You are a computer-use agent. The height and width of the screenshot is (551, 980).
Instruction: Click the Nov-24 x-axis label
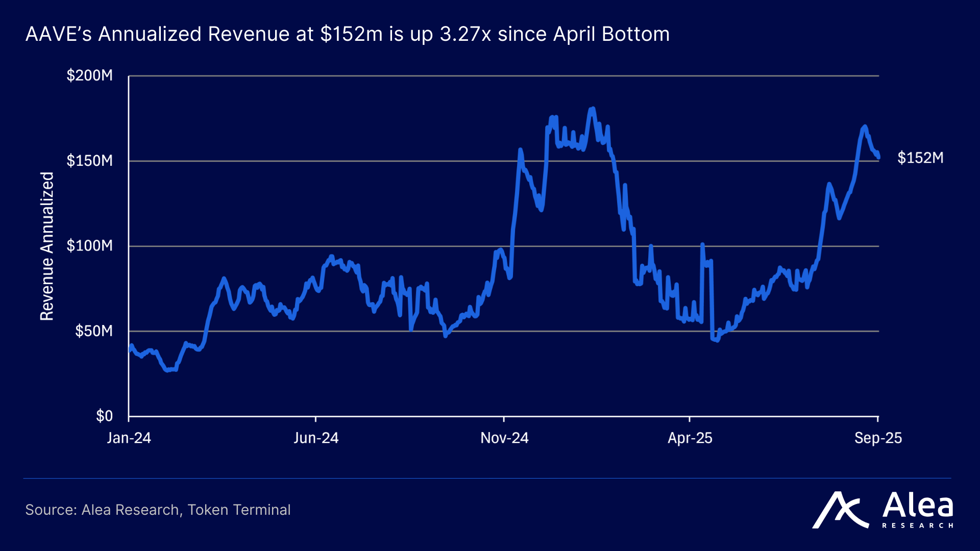[x=504, y=438]
